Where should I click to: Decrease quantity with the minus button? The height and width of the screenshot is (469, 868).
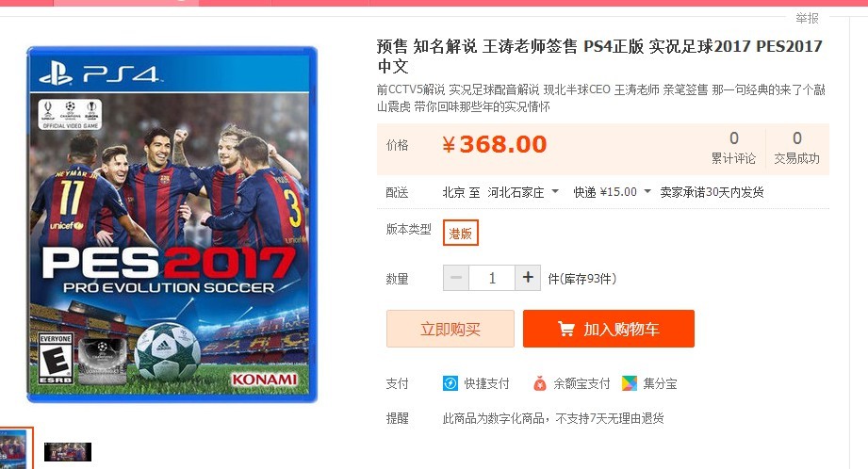pyautogui.click(x=456, y=278)
